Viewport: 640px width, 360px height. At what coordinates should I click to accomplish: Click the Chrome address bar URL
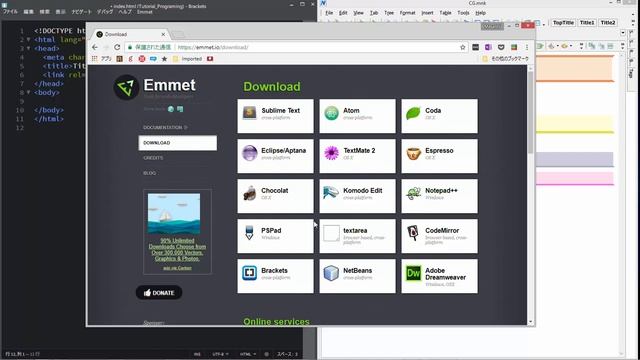coord(213,47)
